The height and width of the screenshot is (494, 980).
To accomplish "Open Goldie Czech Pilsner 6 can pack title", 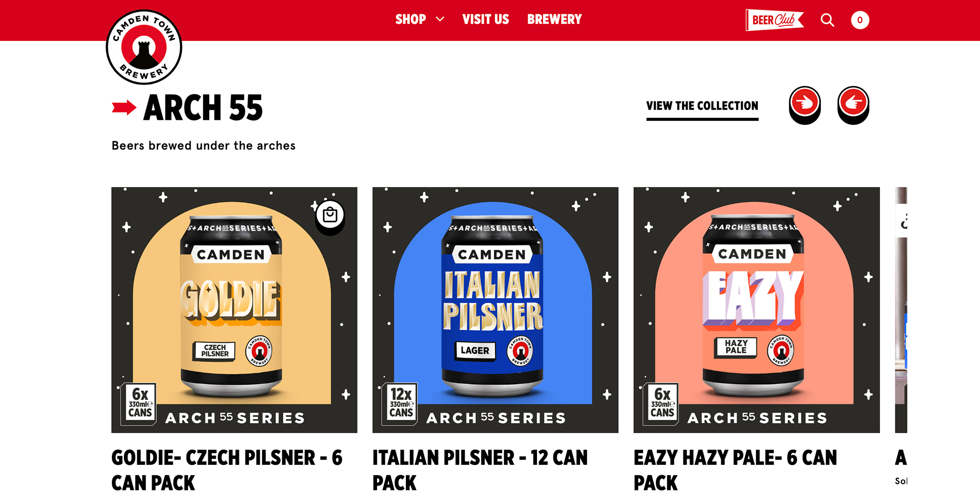I will pyautogui.click(x=227, y=470).
